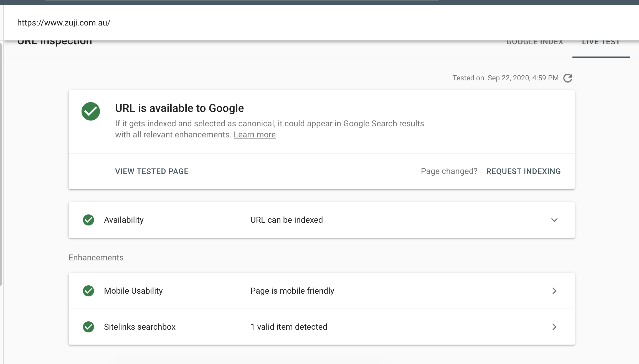Click the Availability row label
Viewport: 639px width, 364px height.
pyautogui.click(x=124, y=220)
